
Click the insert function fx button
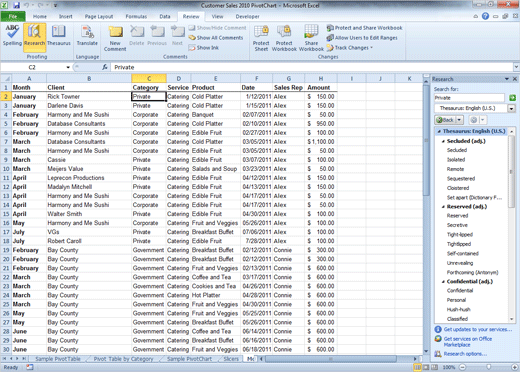click(105, 67)
